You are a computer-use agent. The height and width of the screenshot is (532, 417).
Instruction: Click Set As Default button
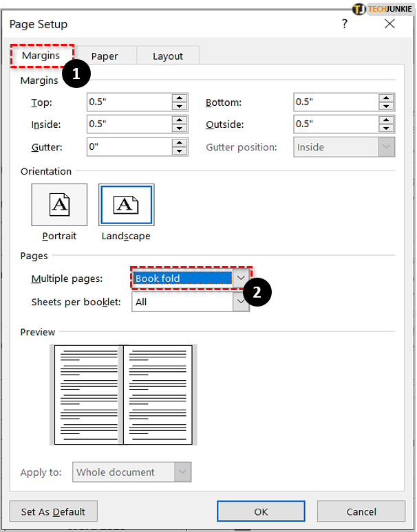[53, 511]
